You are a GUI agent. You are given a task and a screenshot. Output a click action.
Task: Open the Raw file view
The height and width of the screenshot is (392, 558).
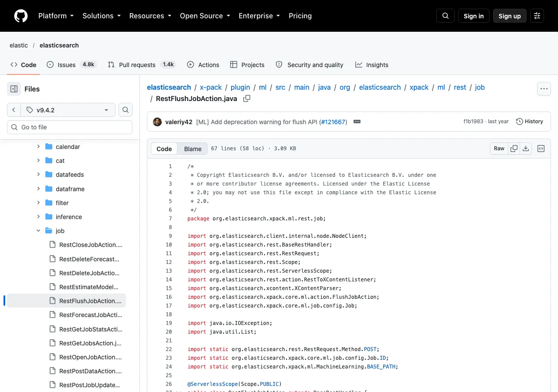[x=499, y=149]
